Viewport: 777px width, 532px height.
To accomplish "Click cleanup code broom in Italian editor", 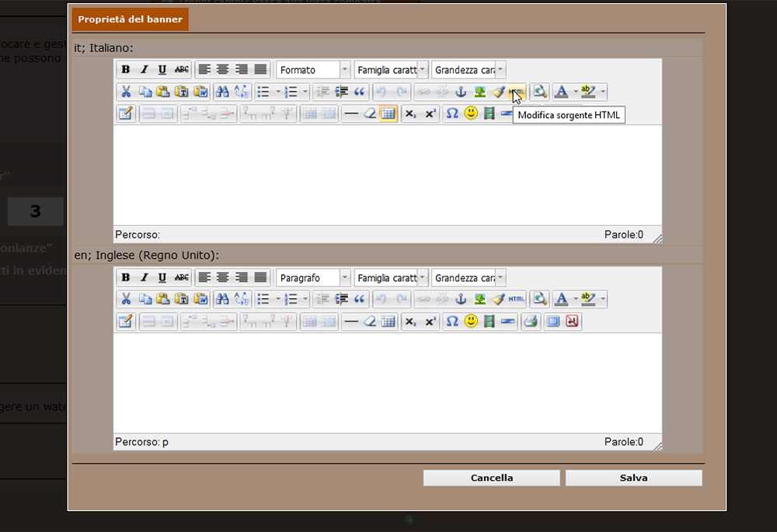I will pos(499,92).
